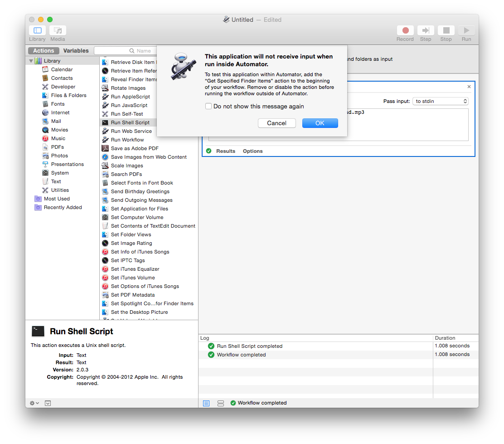Image resolution: width=504 pixels, height=444 pixels.
Task: Select the Mail category
Action: pyautogui.click(x=56, y=121)
